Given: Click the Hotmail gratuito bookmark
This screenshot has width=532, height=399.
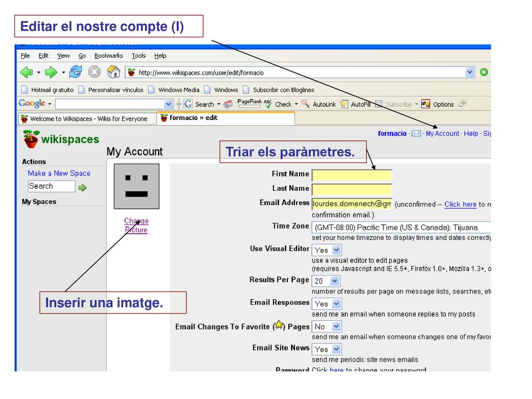Looking at the screenshot, I should (x=47, y=90).
